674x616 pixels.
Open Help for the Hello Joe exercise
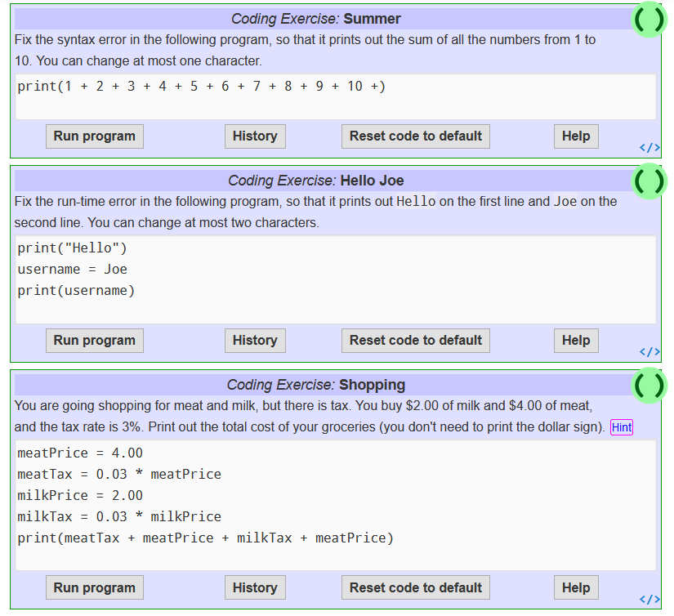click(x=575, y=340)
